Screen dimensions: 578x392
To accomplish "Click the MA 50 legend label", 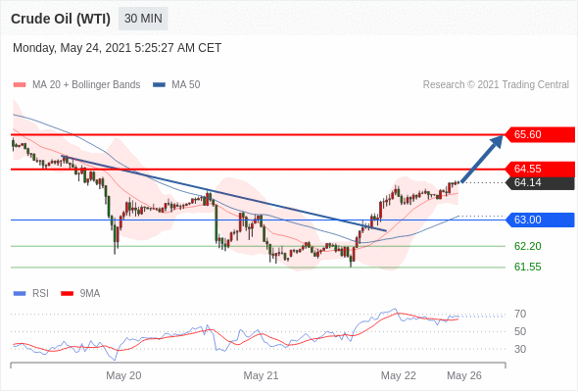I will click(x=186, y=85).
